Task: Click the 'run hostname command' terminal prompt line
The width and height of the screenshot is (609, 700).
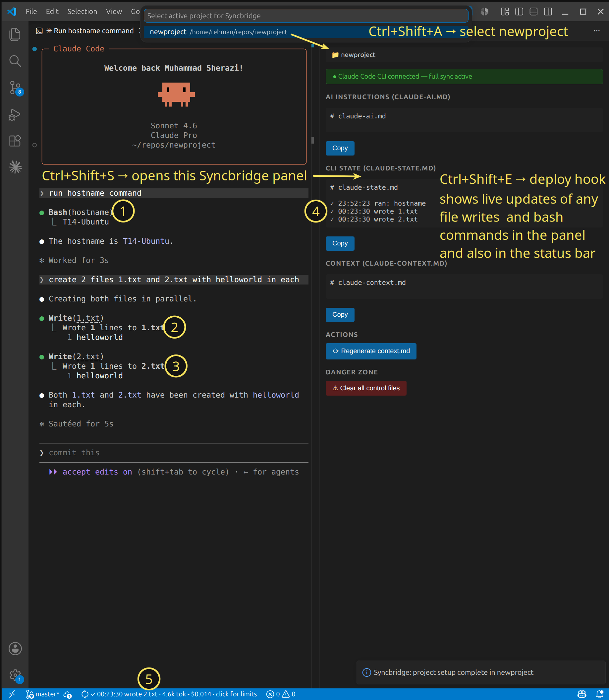Action: (x=174, y=193)
